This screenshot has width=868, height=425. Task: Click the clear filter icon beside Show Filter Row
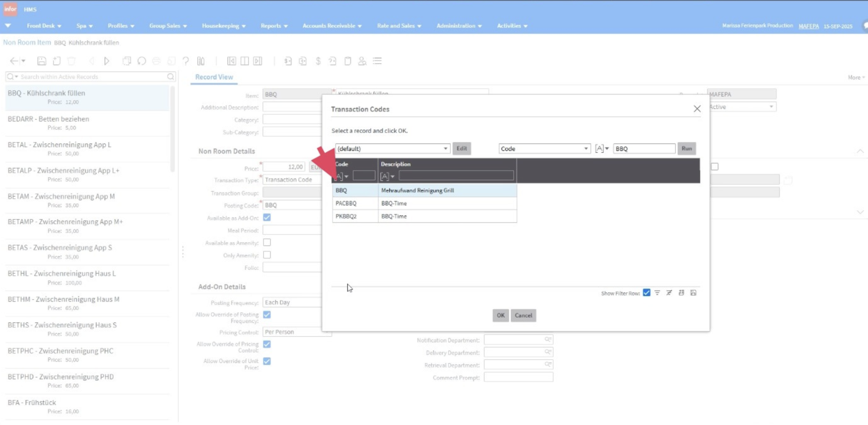coord(669,293)
